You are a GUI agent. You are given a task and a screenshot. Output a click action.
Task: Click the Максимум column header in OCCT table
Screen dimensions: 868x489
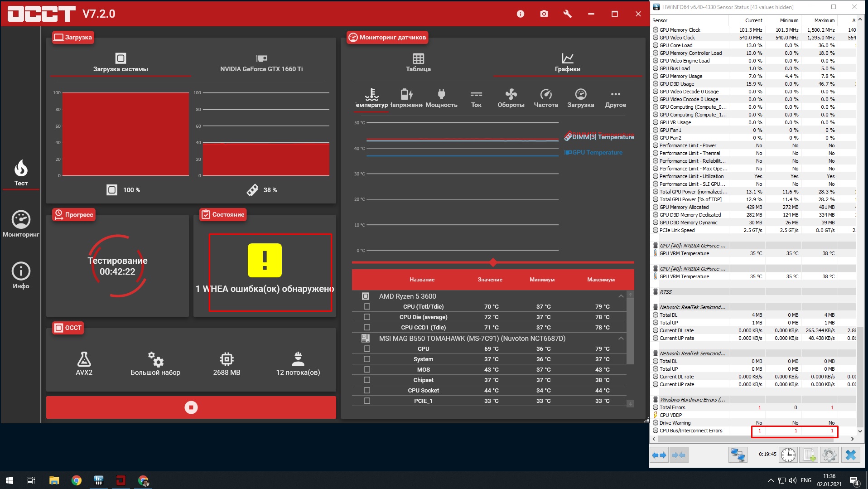coord(601,280)
